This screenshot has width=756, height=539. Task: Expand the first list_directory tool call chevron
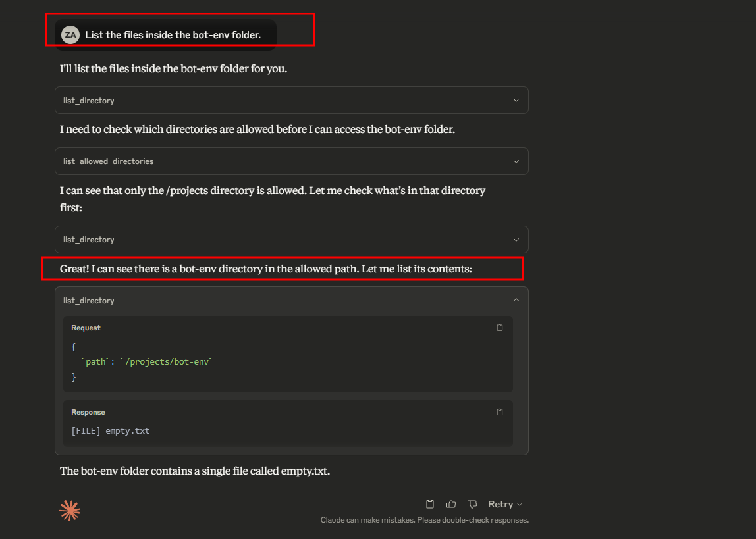point(516,101)
